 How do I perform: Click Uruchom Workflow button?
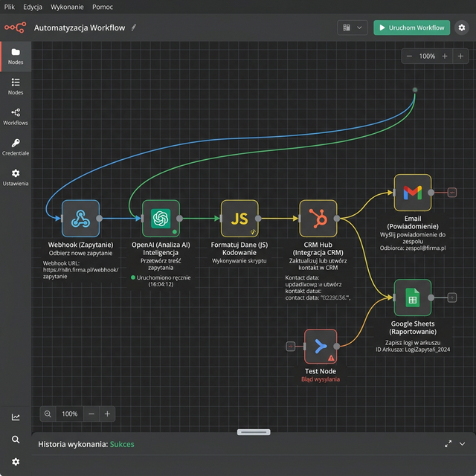pos(411,28)
